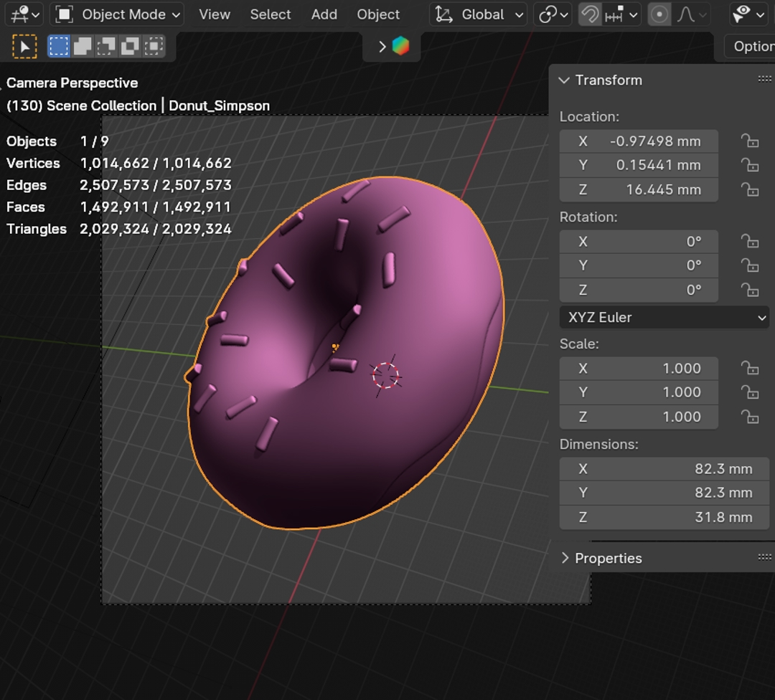775x700 pixels.
Task: Open the Object Mode dropdown
Action: [119, 14]
